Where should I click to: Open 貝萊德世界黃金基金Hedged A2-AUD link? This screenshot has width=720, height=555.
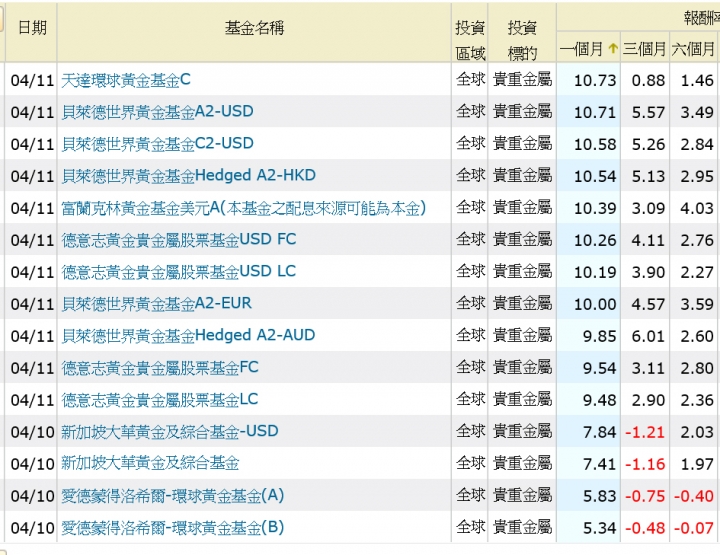188,336
